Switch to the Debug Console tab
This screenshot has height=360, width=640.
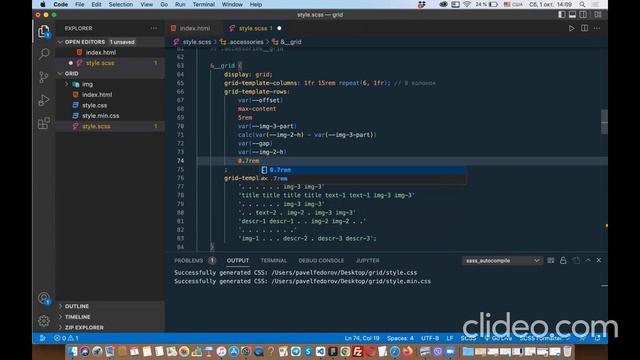point(321,260)
